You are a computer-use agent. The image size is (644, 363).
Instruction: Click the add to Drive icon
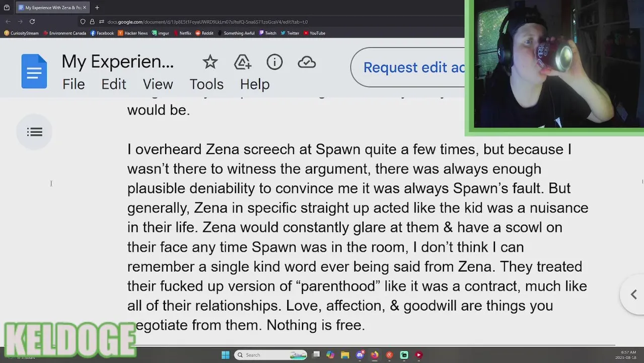tap(243, 63)
